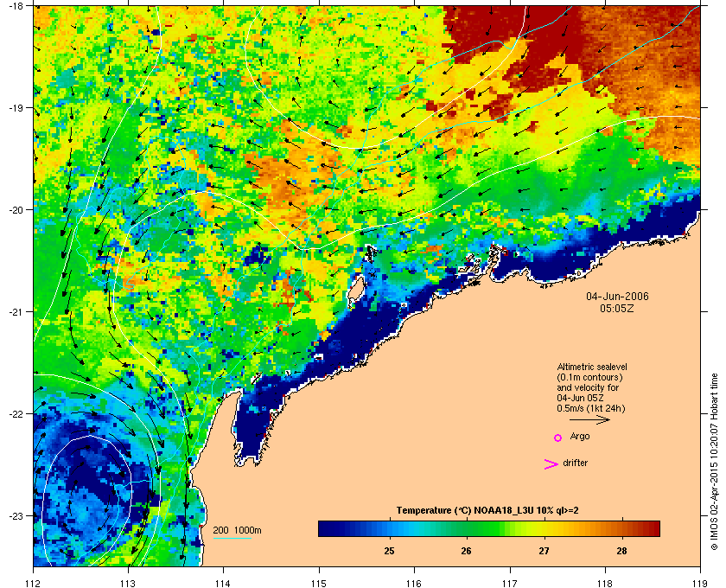The width and height of the screenshot is (726, 588).
Task: Click the '(0.1m contours)' legend line
Action: tap(589, 377)
